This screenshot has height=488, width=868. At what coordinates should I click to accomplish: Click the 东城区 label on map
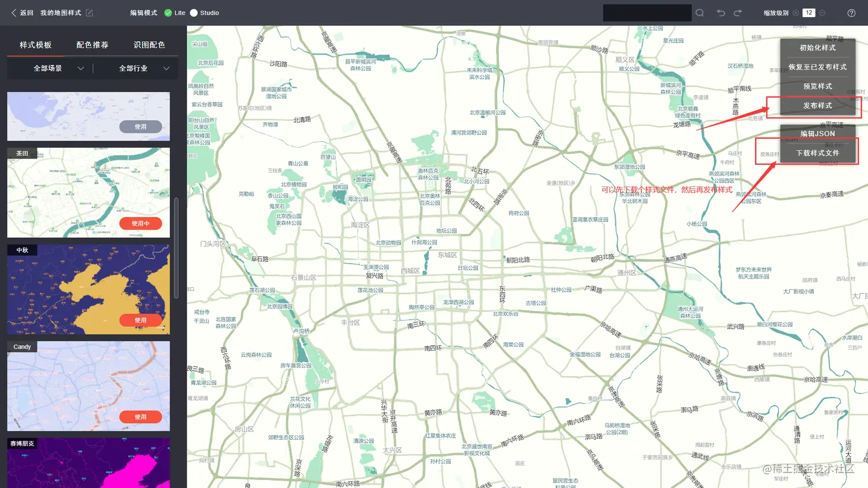click(447, 255)
